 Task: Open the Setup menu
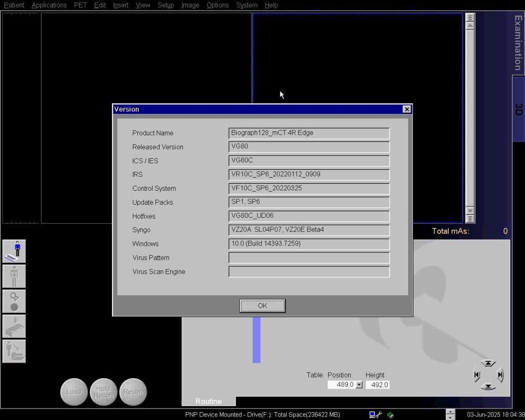coord(166,5)
